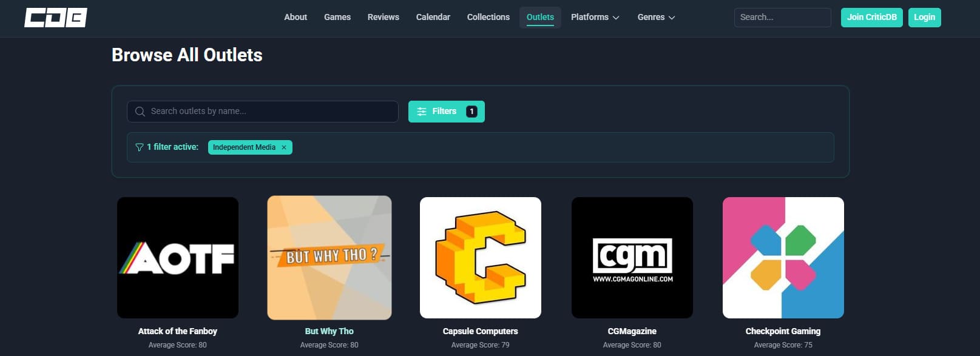Go to the Games section

point(337,17)
